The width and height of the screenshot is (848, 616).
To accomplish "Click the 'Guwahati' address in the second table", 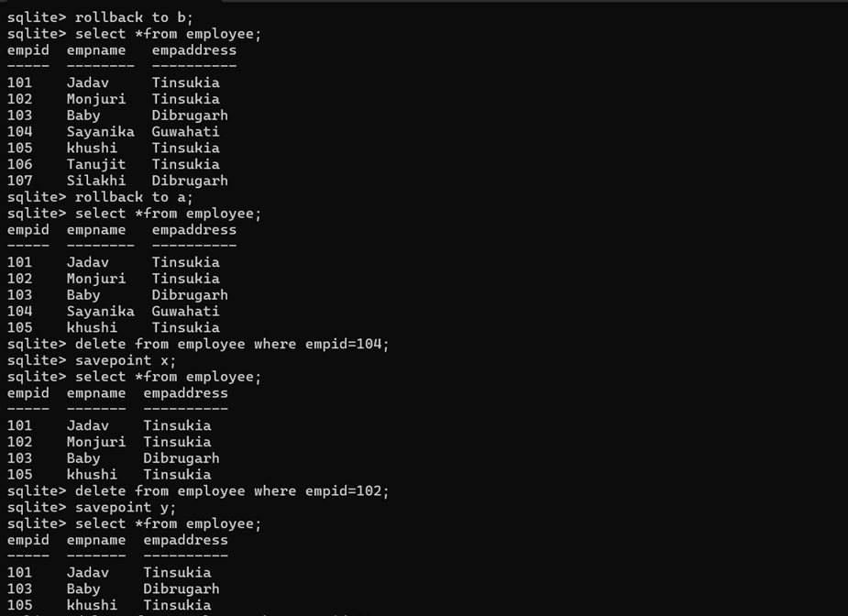I will click(185, 311).
